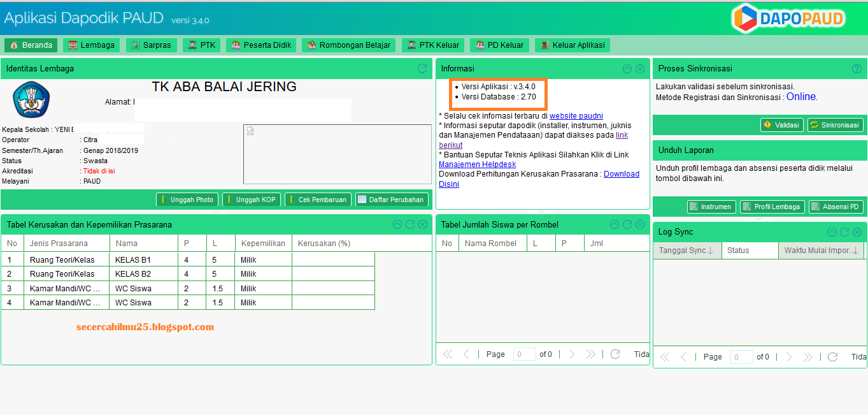868x415 pixels.
Task: Open the Beranda menu
Action: (31, 45)
